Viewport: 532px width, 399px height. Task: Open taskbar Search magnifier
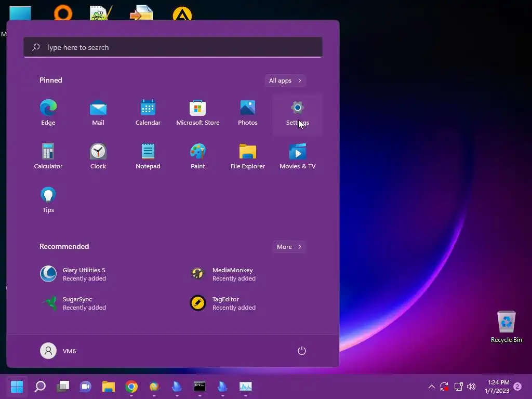coord(40,387)
